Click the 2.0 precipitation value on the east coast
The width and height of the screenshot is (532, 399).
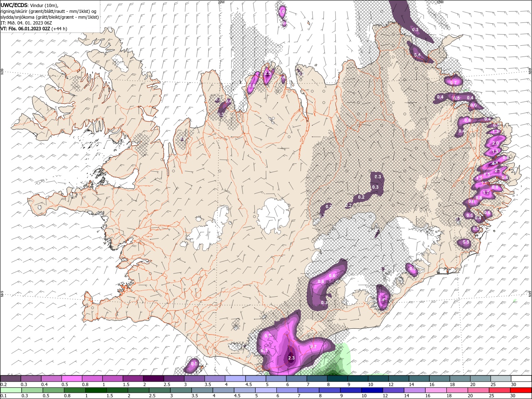(495, 143)
